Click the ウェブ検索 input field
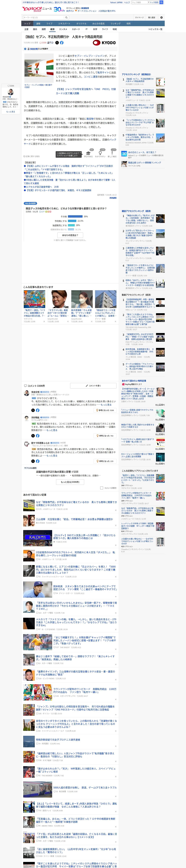186x868 pixels. (x=139, y=2)
